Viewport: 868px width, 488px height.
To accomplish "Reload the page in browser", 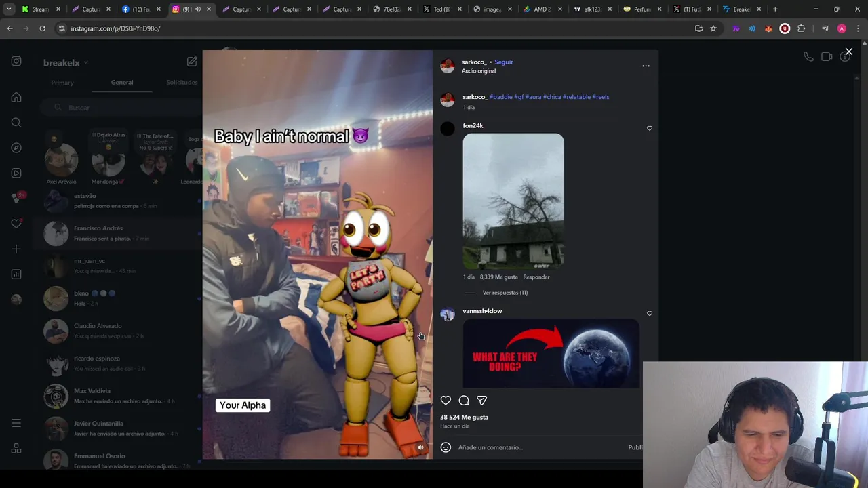I will click(42, 28).
